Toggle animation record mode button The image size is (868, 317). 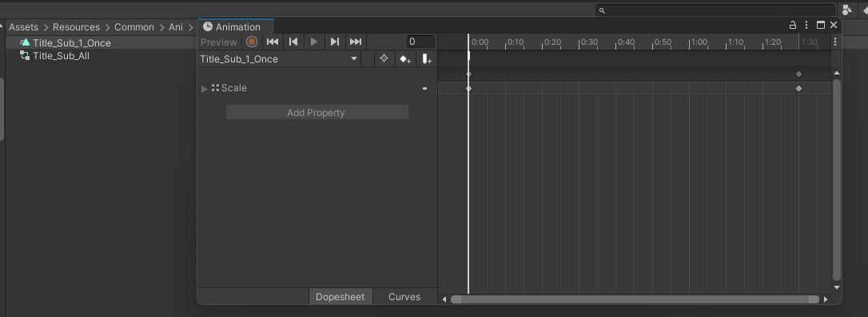coord(252,42)
